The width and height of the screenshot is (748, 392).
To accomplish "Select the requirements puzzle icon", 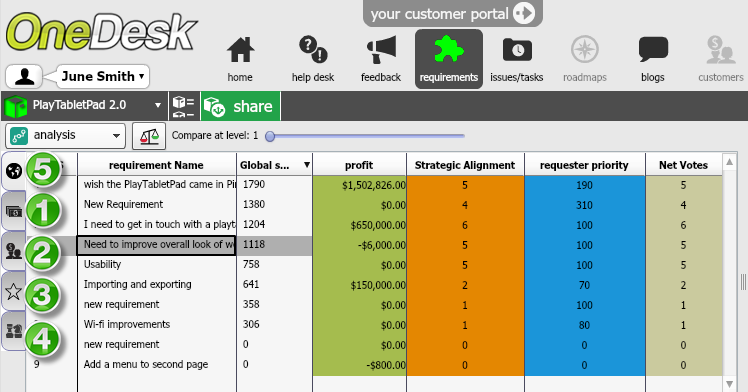I will (x=448, y=50).
